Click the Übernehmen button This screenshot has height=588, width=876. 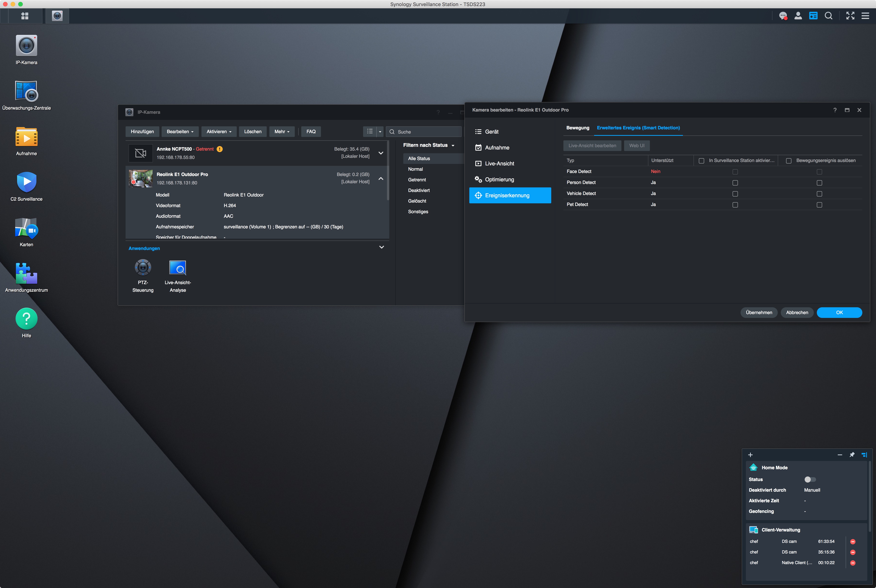click(x=759, y=312)
